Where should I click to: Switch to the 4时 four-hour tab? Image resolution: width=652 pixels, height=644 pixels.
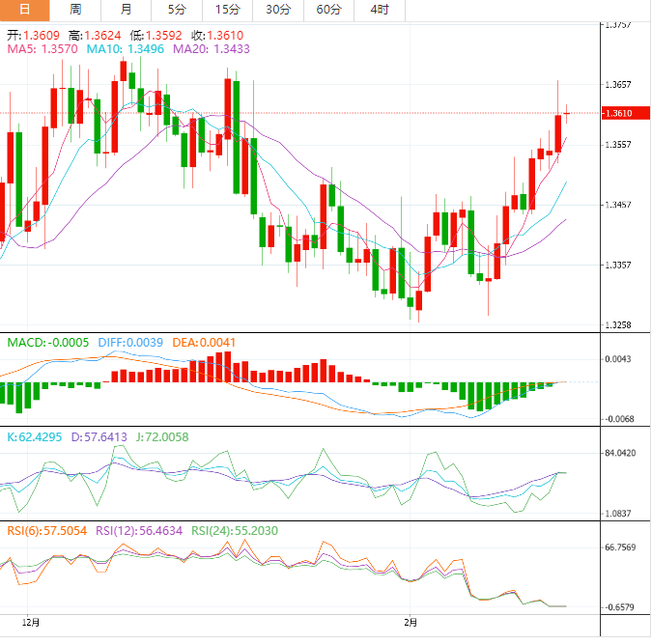(x=380, y=10)
